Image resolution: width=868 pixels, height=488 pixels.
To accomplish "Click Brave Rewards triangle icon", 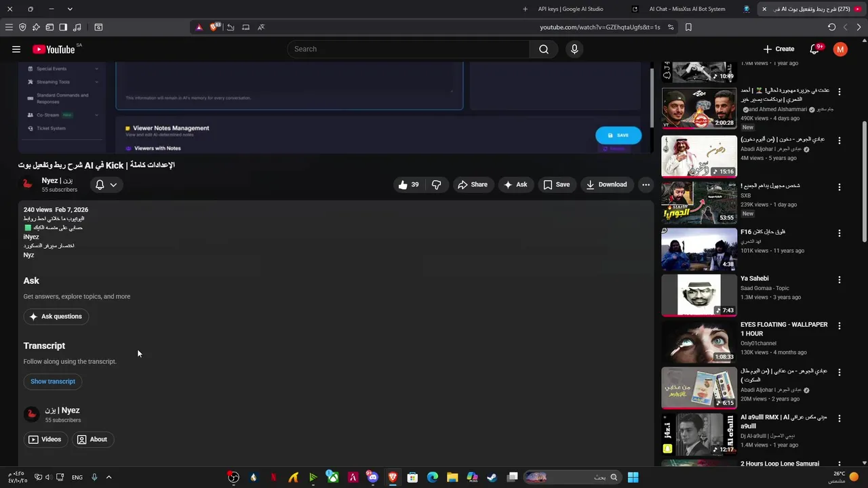I will [199, 27].
